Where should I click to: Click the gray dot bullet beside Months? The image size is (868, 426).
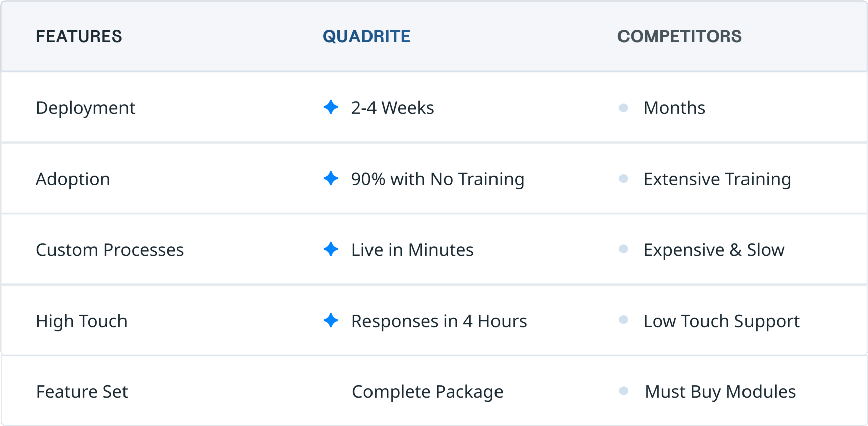[624, 108]
